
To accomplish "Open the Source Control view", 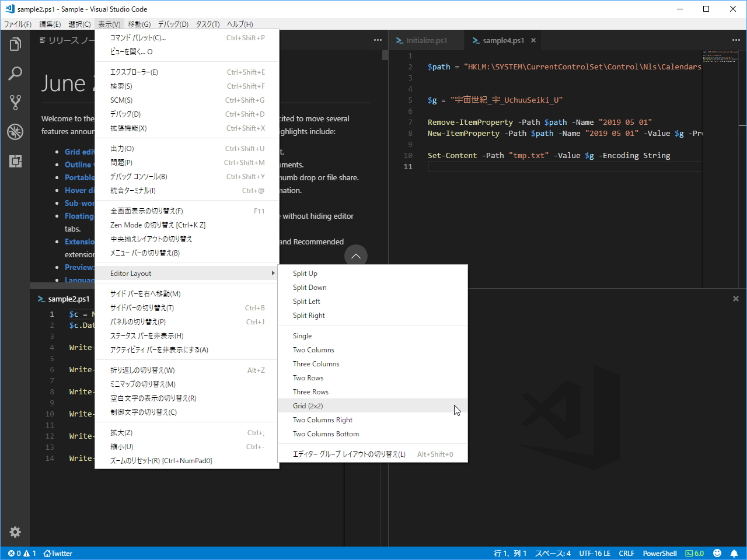I will click(x=15, y=102).
